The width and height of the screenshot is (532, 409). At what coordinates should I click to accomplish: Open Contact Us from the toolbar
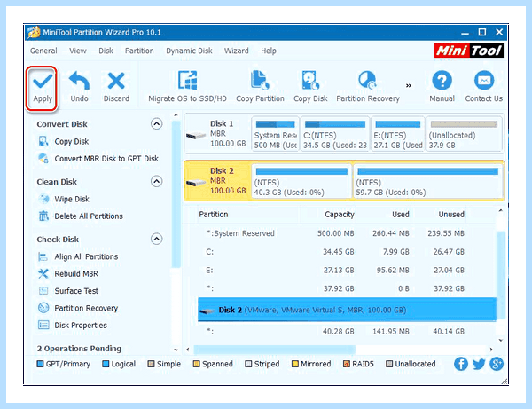click(x=484, y=87)
